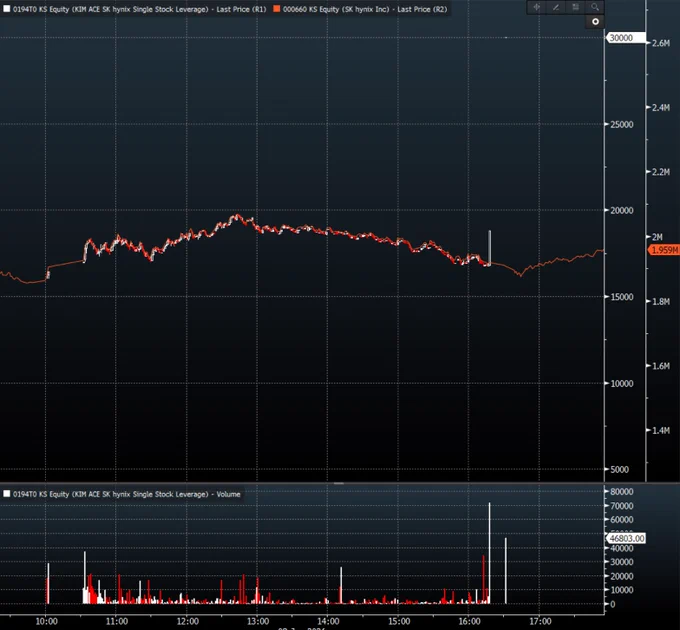Image resolution: width=680 pixels, height=630 pixels.
Task: Click the 10:00 time axis label
Action: [x=46, y=621]
